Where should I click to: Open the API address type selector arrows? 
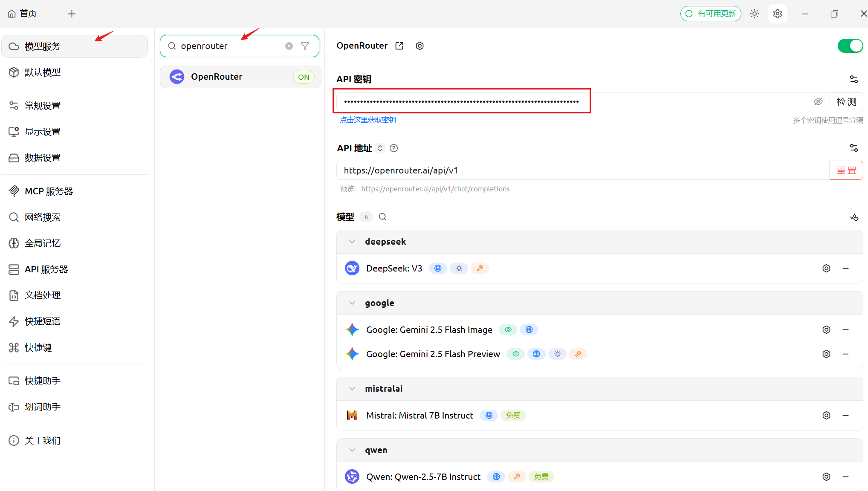coord(380,148)
